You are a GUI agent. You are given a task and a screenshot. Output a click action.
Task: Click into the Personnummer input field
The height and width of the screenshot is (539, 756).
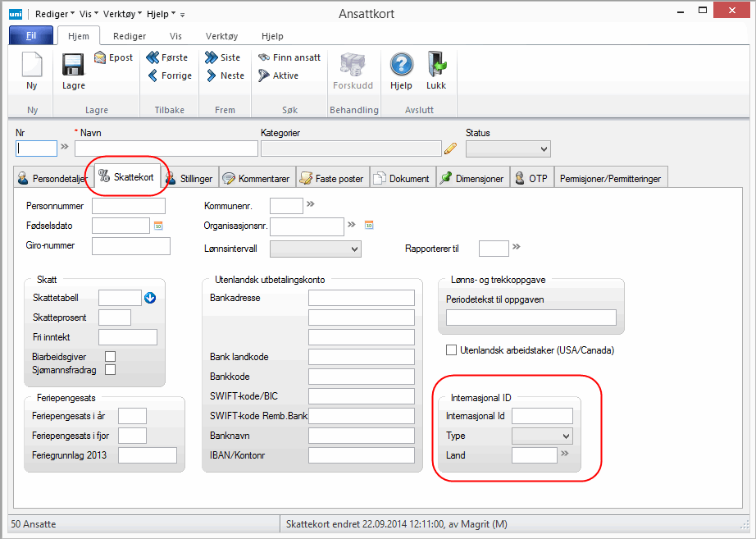point(129,205)
